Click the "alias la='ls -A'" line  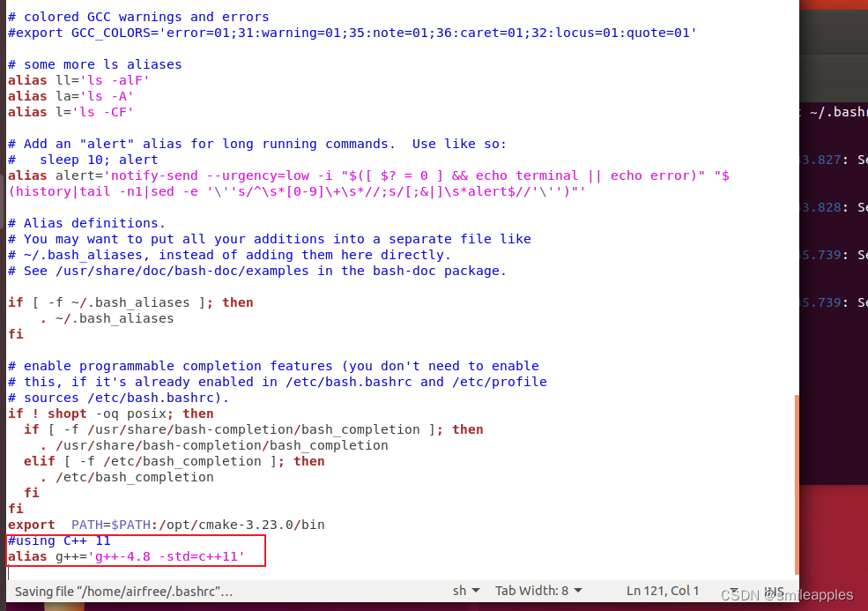pos(70,96)
